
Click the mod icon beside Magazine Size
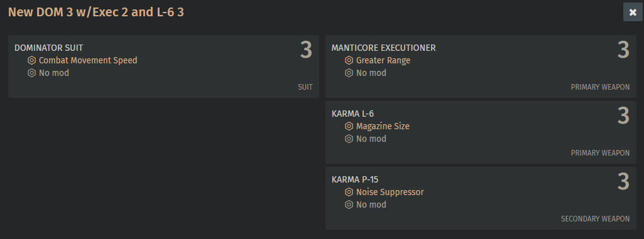coord(349,126)
